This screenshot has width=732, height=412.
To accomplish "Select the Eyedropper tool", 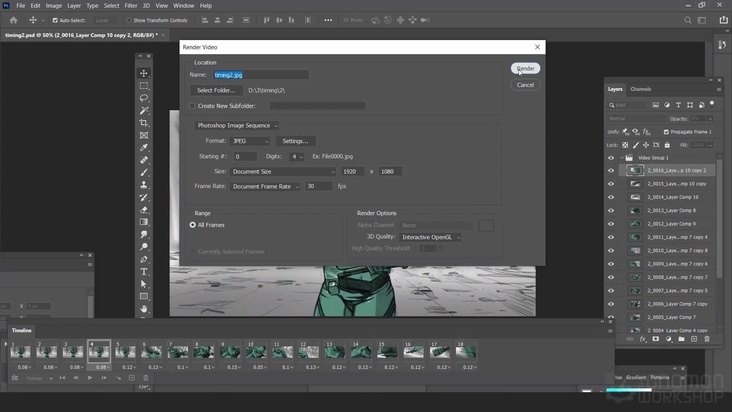I will point(144,147).
